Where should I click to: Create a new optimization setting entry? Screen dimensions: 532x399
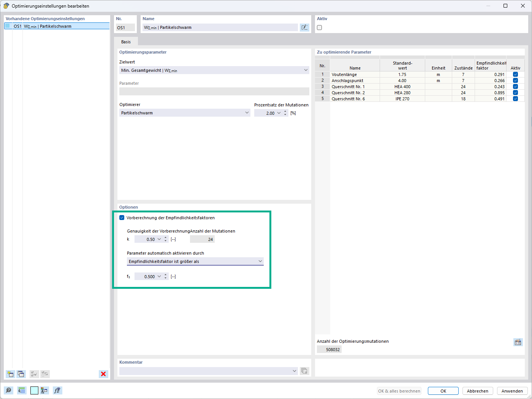10,374
